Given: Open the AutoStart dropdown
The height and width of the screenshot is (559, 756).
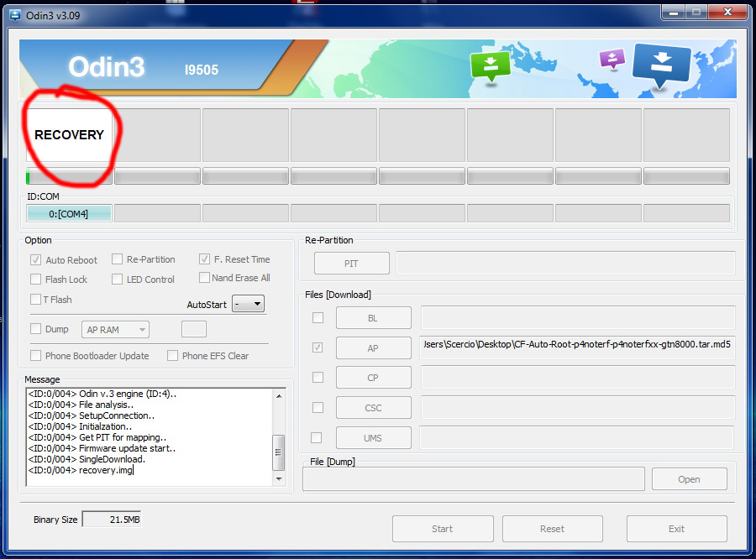Looking at the screenshot, I should tap(249, 304).
